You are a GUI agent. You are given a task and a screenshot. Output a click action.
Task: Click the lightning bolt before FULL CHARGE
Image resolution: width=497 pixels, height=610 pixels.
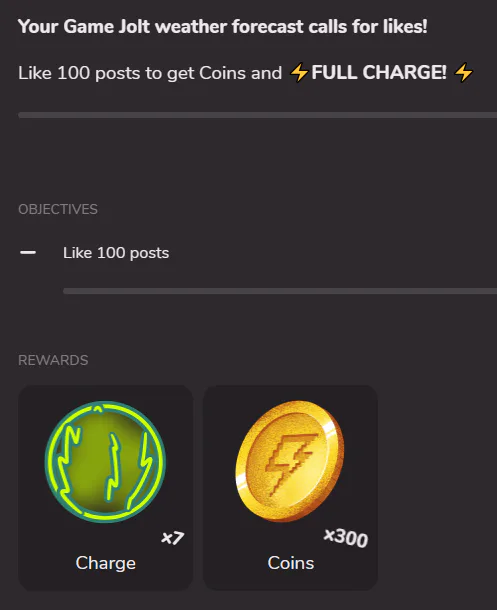point(299,73)
